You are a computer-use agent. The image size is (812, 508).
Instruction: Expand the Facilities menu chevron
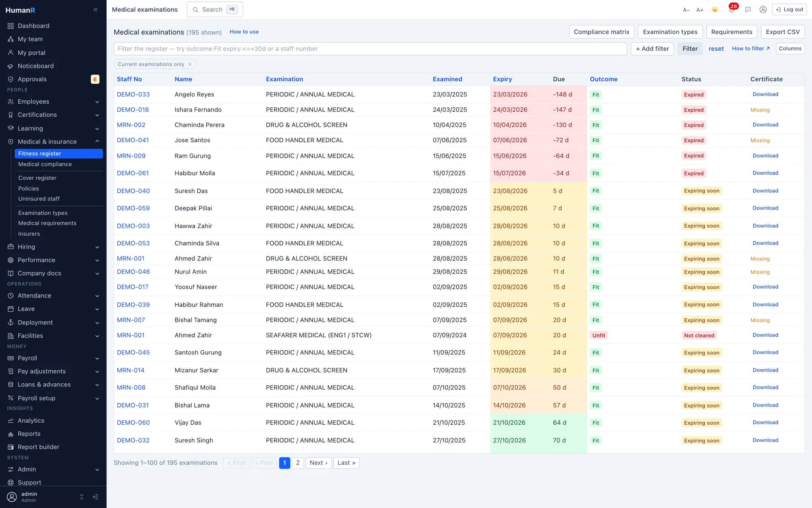pyautogui.click(x=97, y=336)
